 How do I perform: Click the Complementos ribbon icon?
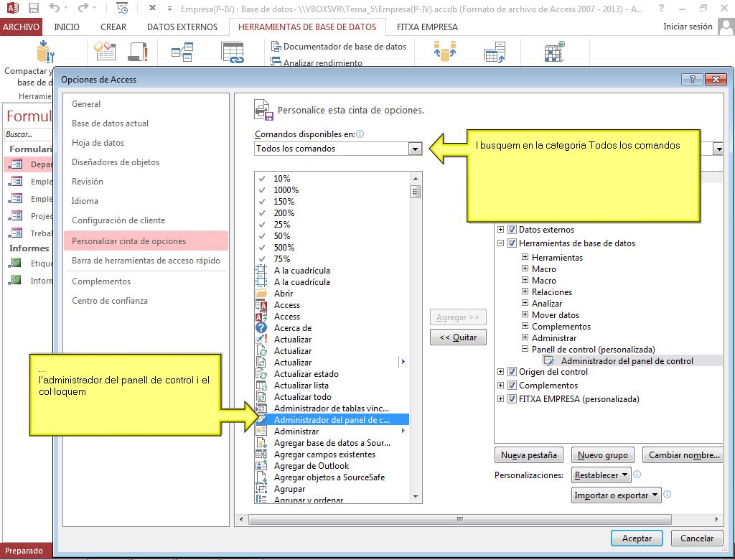coord(555,51)
